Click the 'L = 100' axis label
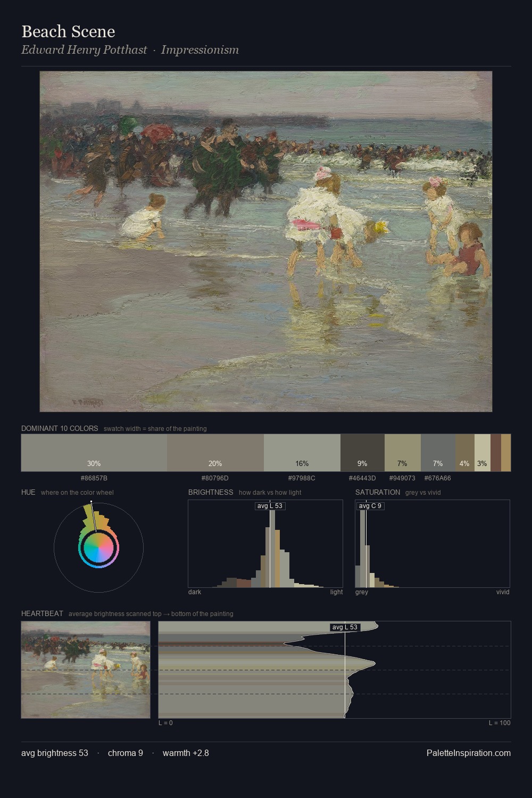532x798 pixels. tap(500, 723)
